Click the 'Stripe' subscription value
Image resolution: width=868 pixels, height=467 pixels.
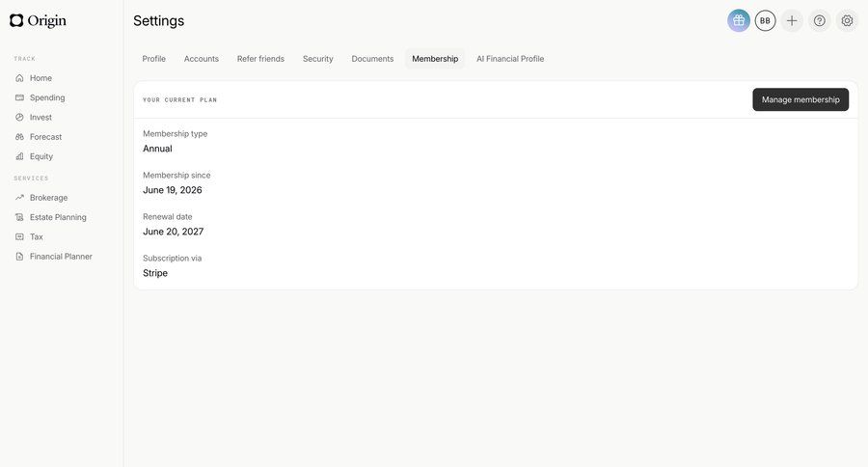coord(155,273)
